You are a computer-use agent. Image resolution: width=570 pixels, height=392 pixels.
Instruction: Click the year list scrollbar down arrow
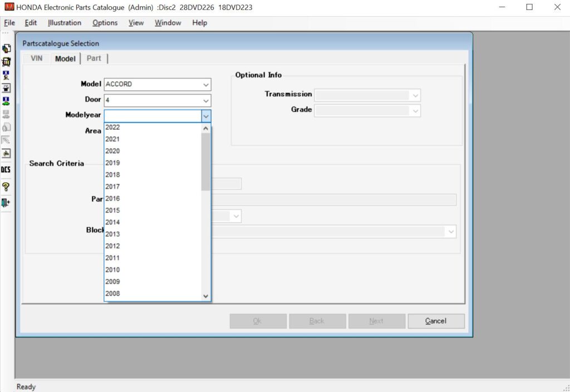tap(205, 296)
